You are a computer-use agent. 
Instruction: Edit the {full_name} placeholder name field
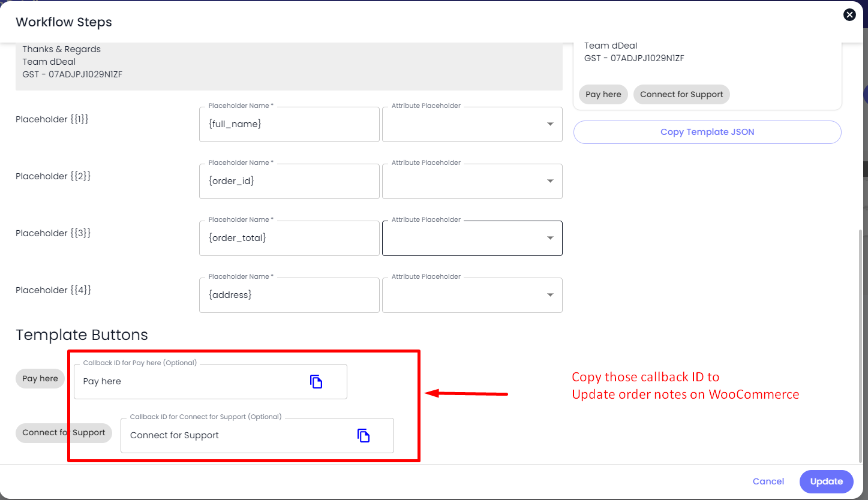(x=289, y=125)
